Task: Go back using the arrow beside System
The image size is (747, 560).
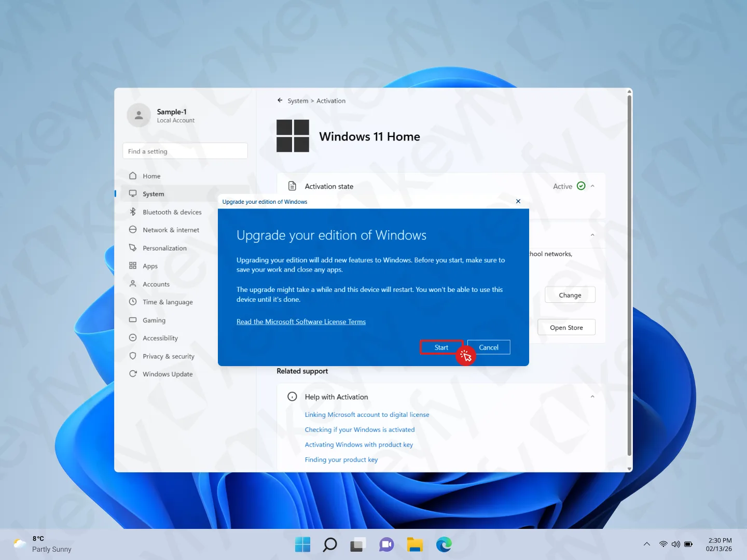Action: (x=280, y=101)
